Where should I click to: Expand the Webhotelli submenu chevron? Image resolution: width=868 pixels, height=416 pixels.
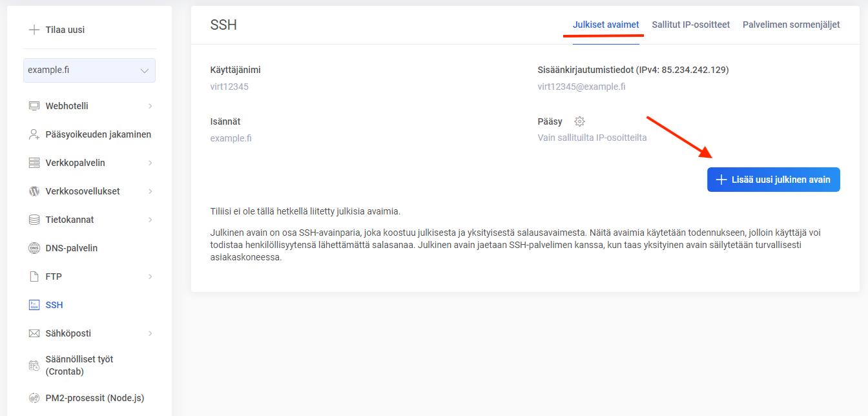tap(150, 106)
